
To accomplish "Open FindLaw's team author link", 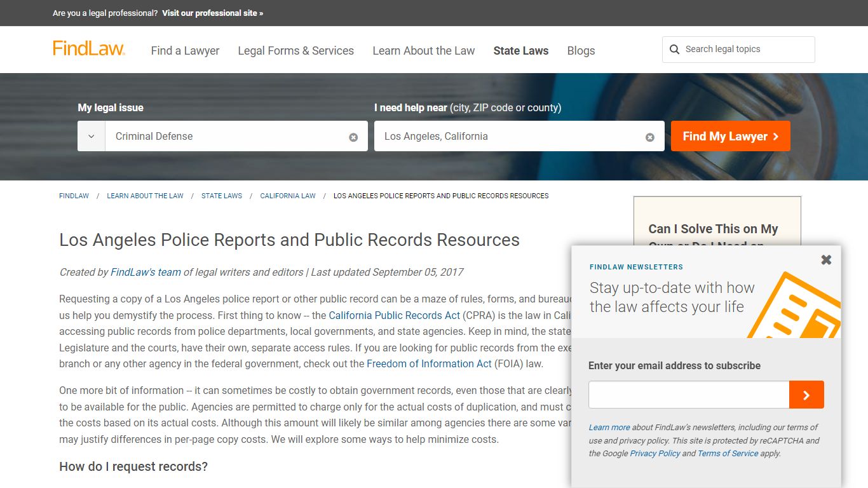I will pos(146,272).
